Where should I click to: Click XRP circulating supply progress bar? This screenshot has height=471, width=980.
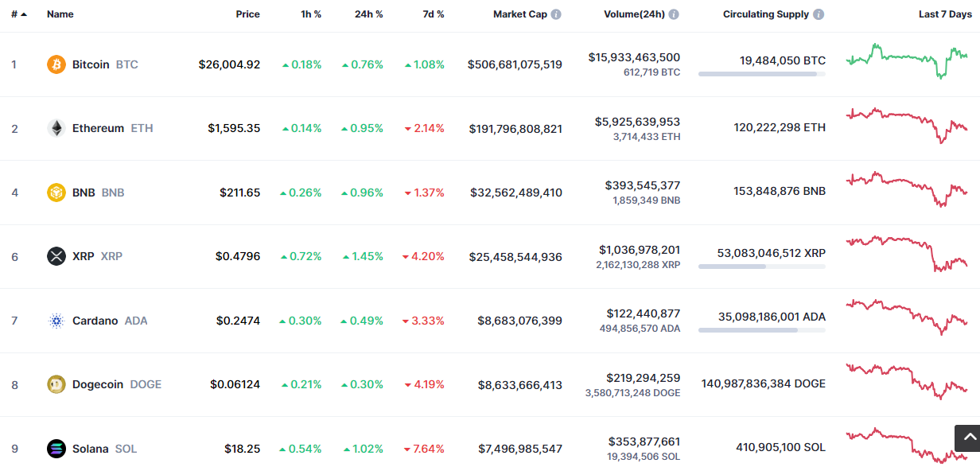(x=762, y=267)
